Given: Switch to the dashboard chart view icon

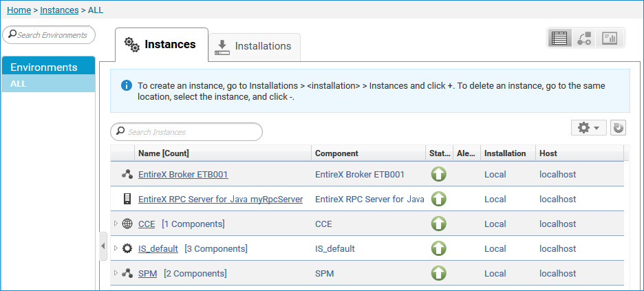Looking at the screenshot, I should coord(610,38).
